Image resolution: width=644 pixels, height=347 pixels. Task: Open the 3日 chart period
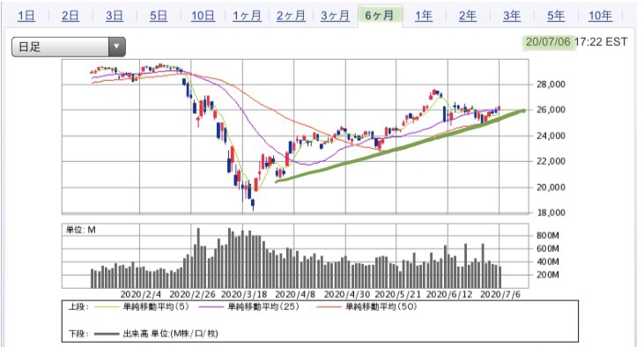115,16
